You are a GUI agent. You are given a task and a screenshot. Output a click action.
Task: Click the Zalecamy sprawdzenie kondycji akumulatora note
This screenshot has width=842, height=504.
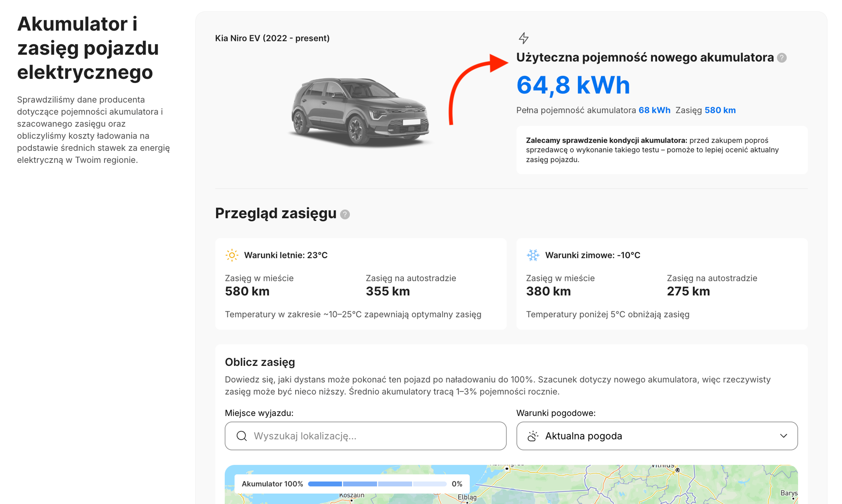point(662,150)
